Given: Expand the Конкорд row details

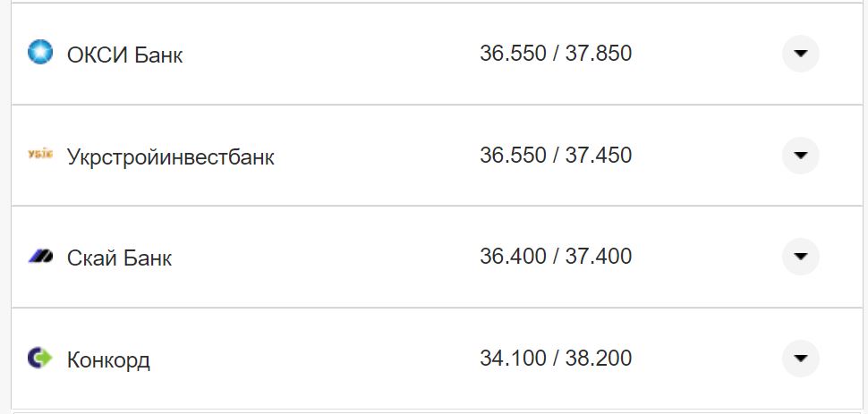Looking at the screenshot, I should (x=800, y=359).
